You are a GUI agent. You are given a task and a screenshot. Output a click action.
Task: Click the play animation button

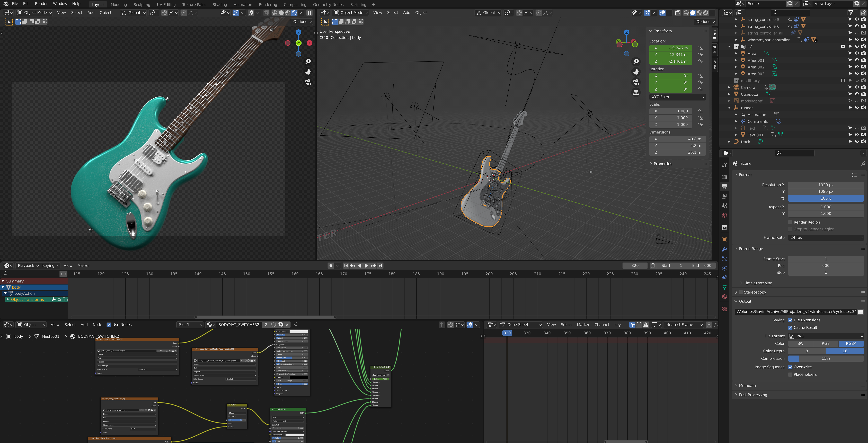pos(366,265)
